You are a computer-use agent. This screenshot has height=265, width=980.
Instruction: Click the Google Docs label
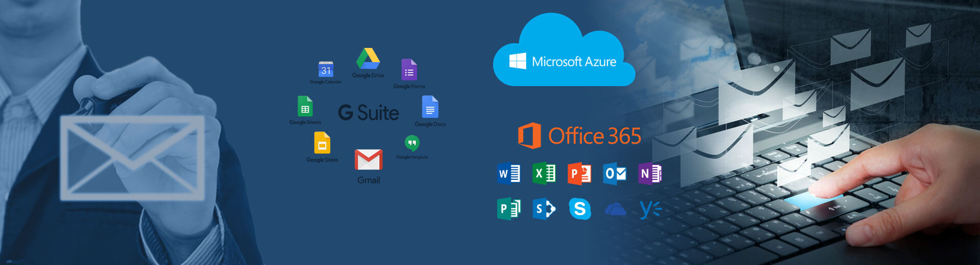pyautogui.click(x=430, y=124)
